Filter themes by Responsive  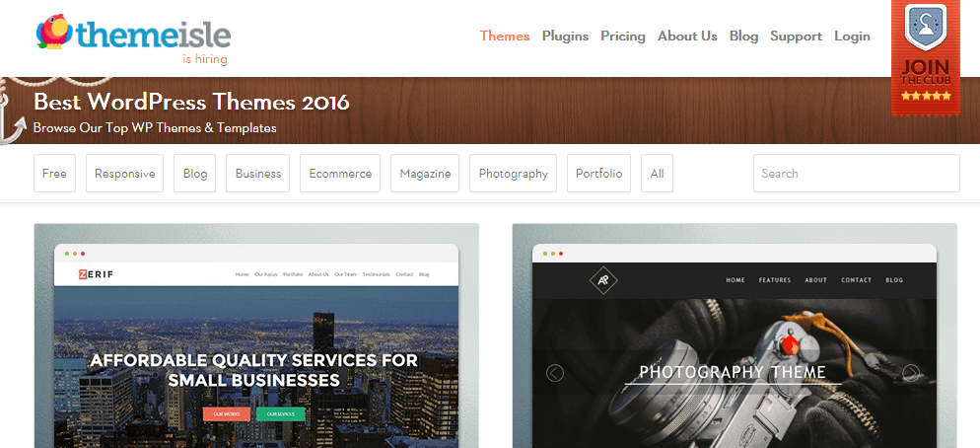125,174
